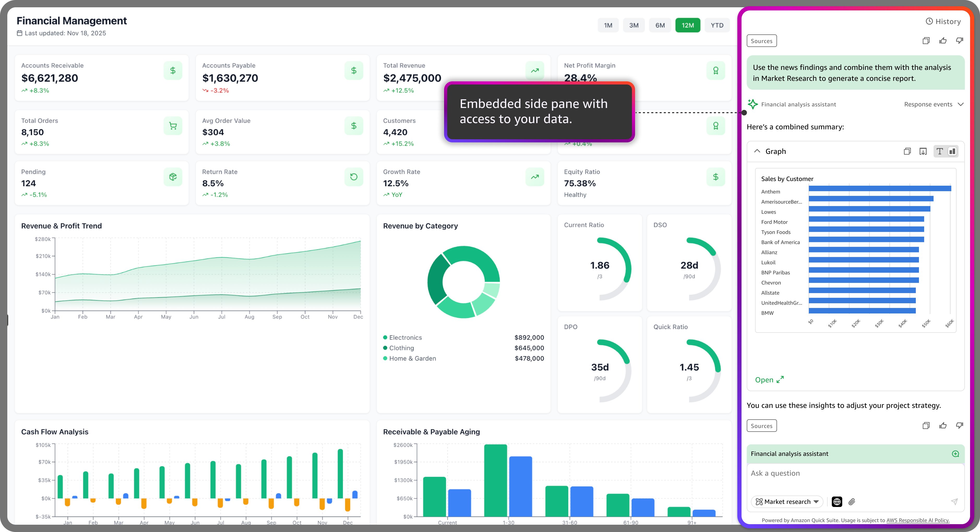
Task: Switch Graph to bar chart view
Action: click(x=952, y=151)
